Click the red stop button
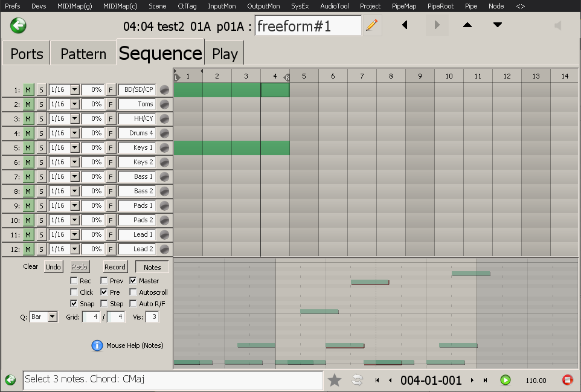Viewport: 581px width, 392px height. click(567, 380)
